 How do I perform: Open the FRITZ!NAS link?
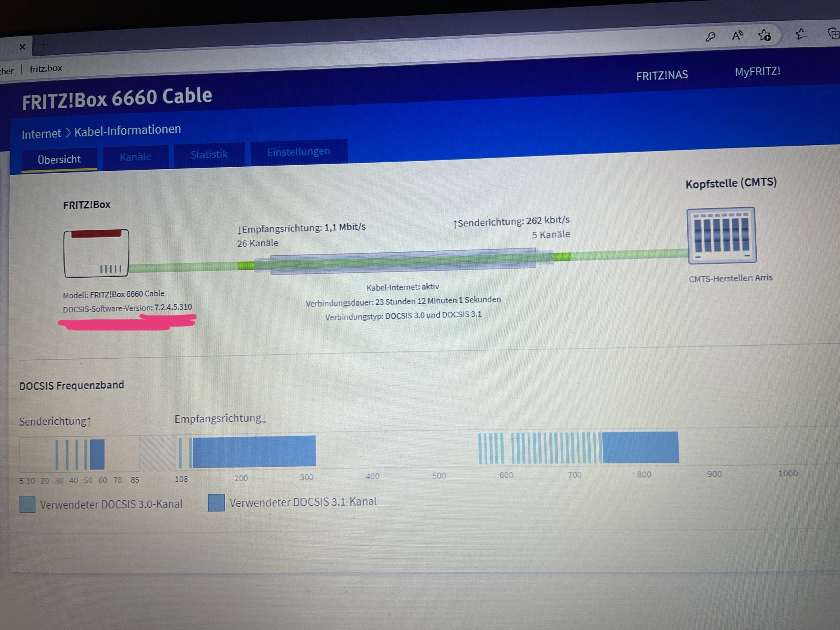tap(662, 75)
